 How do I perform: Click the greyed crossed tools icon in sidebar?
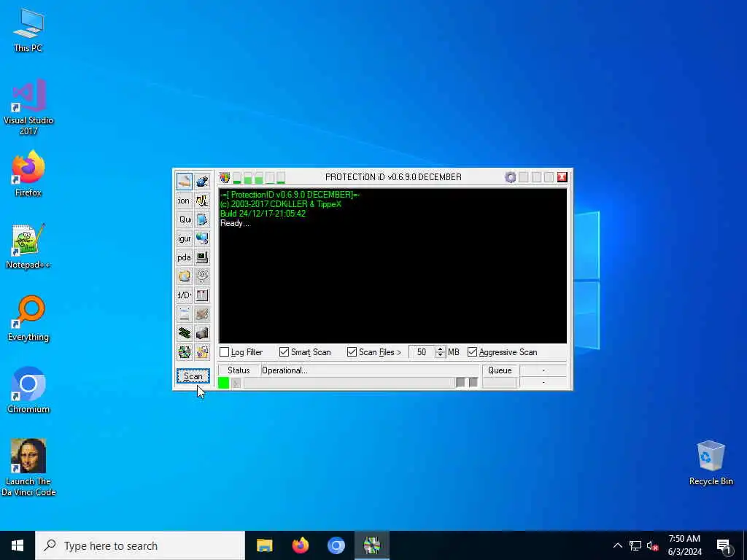(202, 314)
